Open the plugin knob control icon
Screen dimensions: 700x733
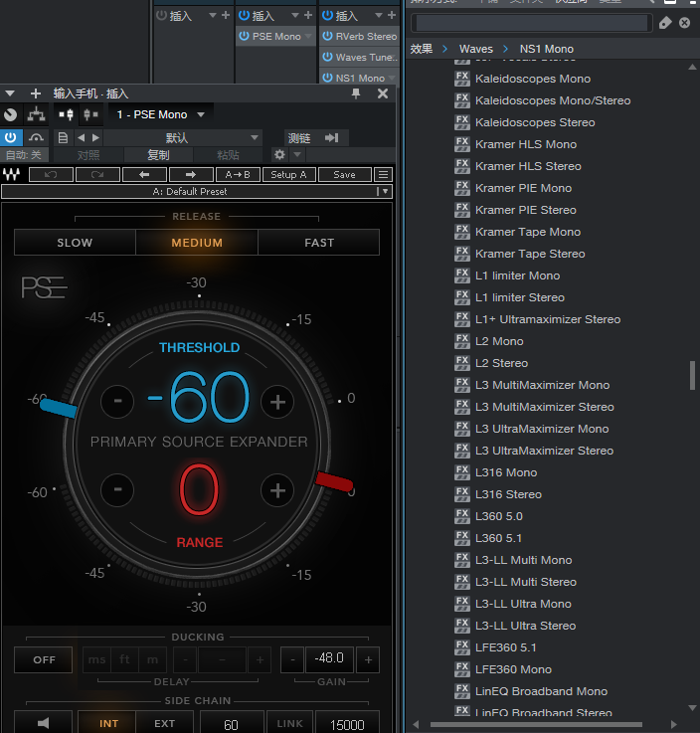(x=10, y=114)
